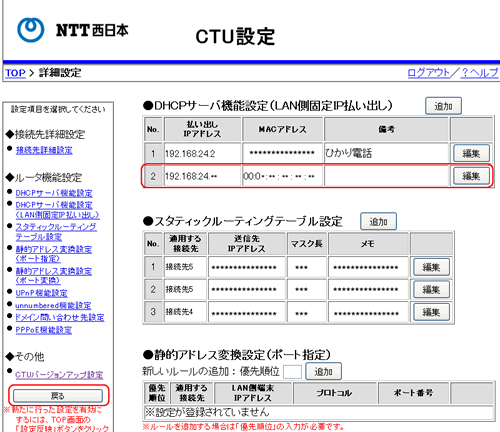Click 編集 button in 192.168.24.** row
This screenshot has width=500, height=432.
(x=471, y=176)
